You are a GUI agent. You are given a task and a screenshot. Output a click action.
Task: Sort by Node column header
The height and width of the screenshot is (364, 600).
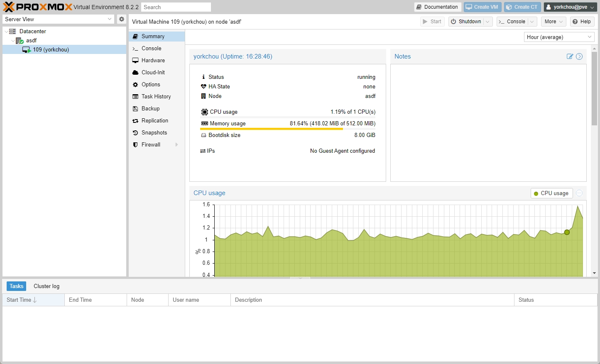[147, 300]
